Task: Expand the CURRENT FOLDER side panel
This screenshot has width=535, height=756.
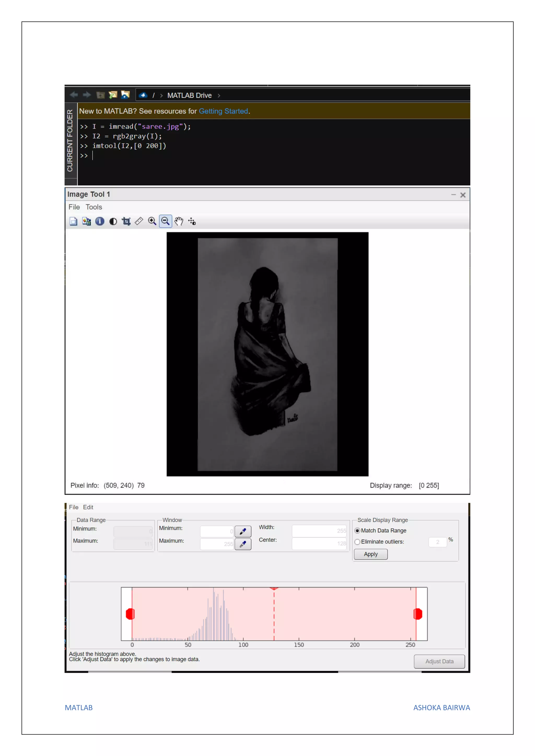Action: coord(70,141)
